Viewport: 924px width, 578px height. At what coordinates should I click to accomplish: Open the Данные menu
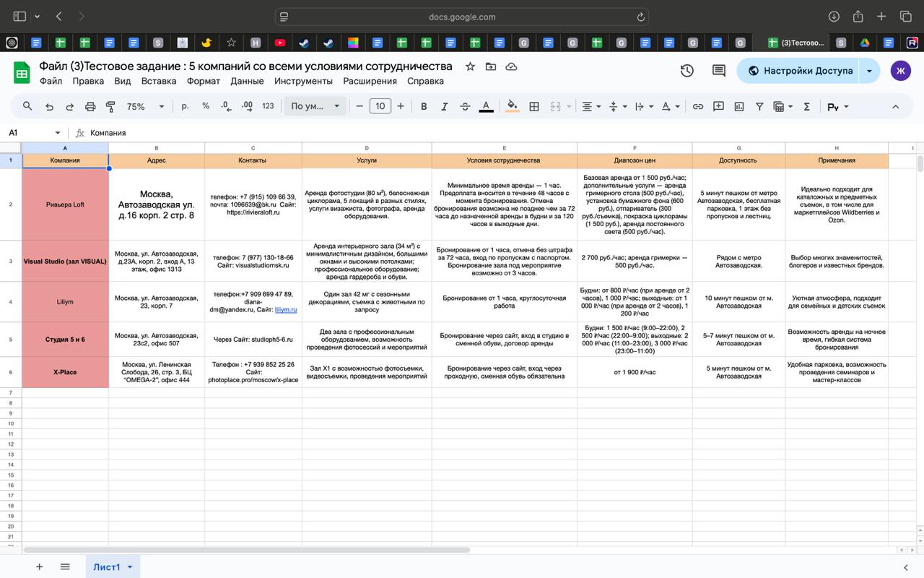pos(247,81)
